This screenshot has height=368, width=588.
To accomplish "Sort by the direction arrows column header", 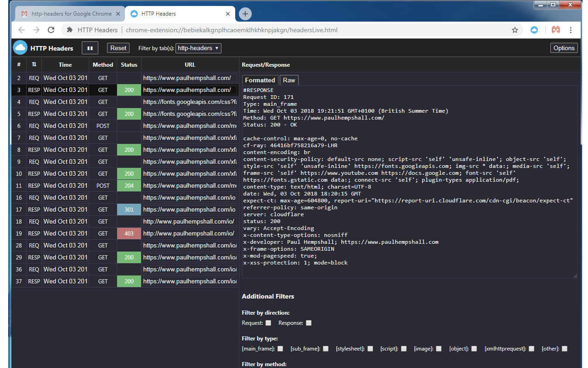I will tap(34, 65).
